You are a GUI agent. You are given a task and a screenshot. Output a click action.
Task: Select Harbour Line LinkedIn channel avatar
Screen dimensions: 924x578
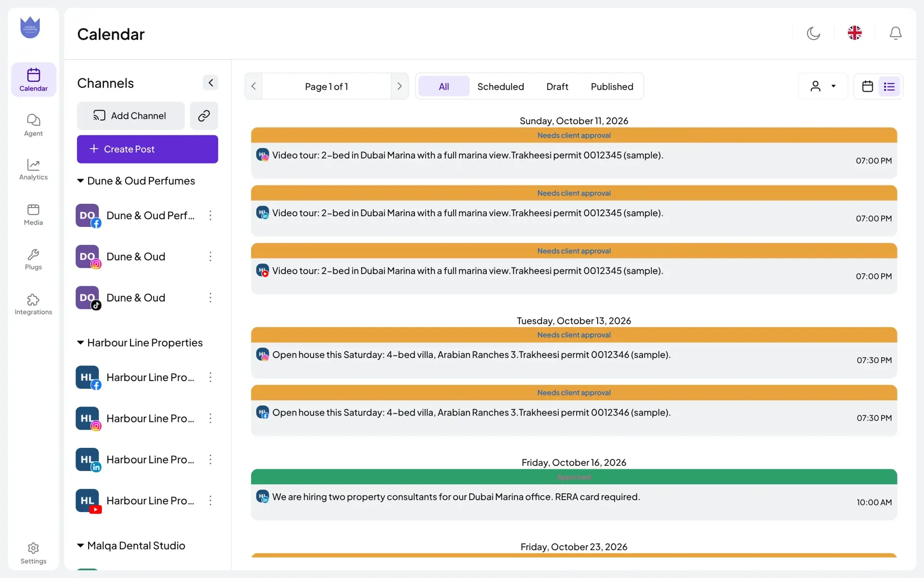click(88, 460)
